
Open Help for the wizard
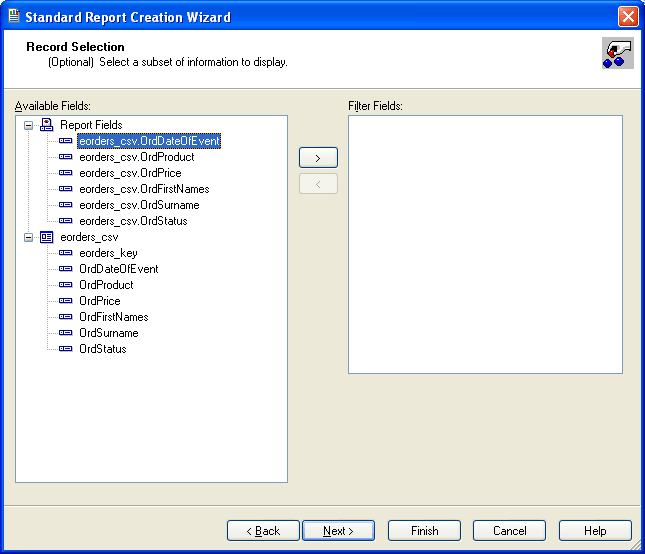click(595, 531)
